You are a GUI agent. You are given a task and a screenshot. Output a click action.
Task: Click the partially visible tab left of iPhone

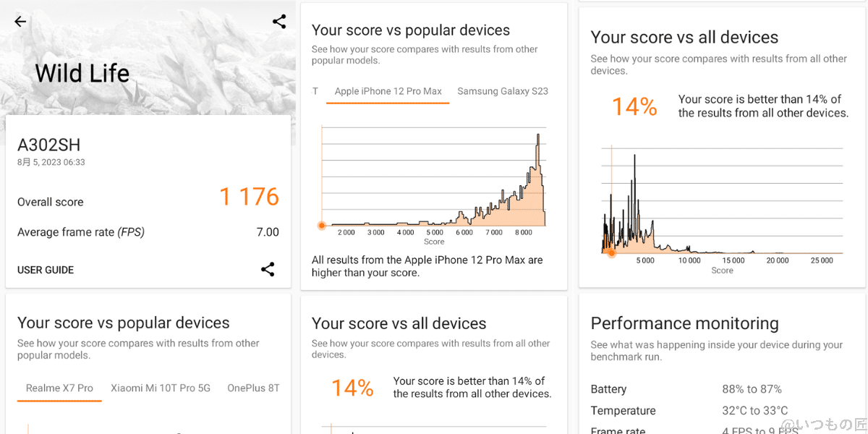tap(315, 92)
